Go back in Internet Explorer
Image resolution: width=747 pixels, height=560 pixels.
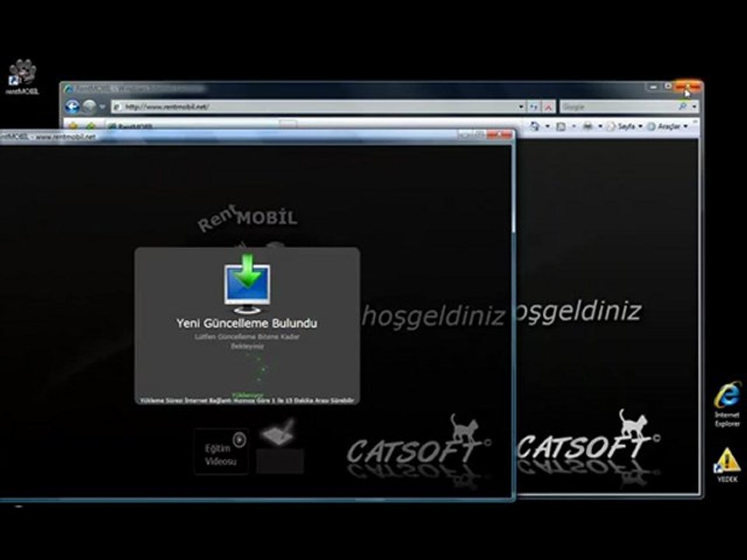click(x=73, y=107)
